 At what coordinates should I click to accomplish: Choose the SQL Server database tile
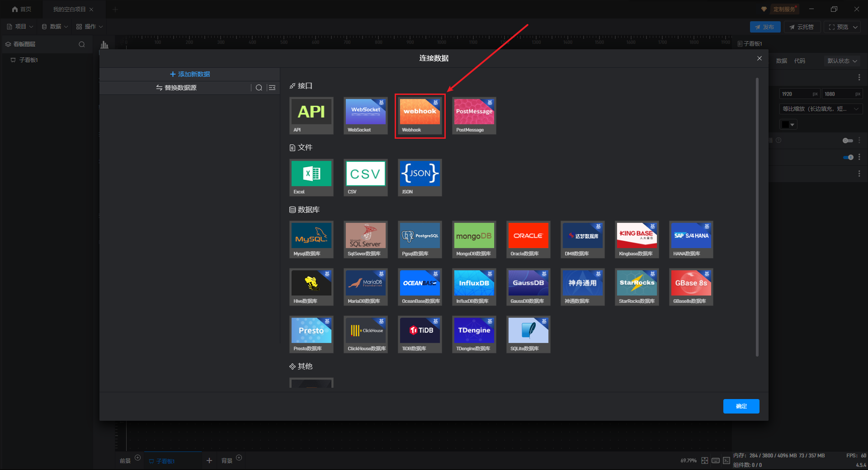point(366,240)
